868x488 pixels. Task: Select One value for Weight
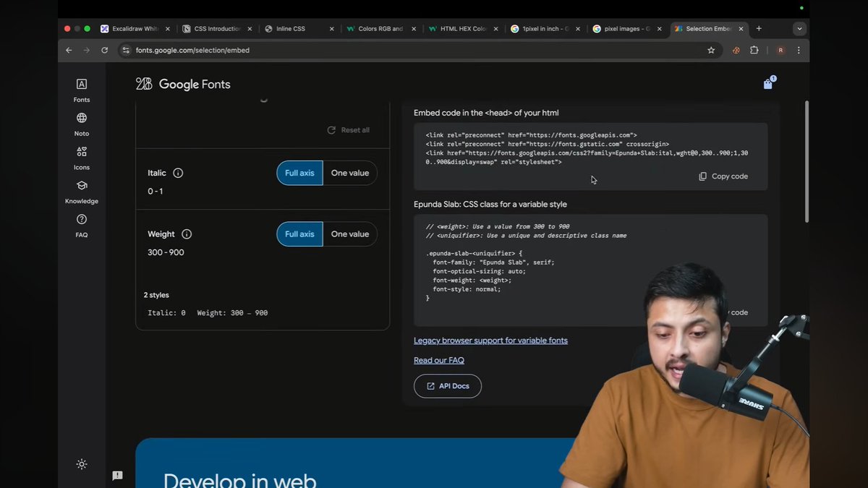[x=350, y=234]
